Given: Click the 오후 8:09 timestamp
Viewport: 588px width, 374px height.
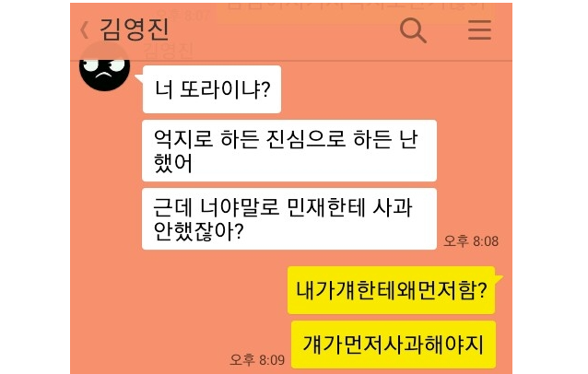Looking at the screenshot, I should point(257,360).
